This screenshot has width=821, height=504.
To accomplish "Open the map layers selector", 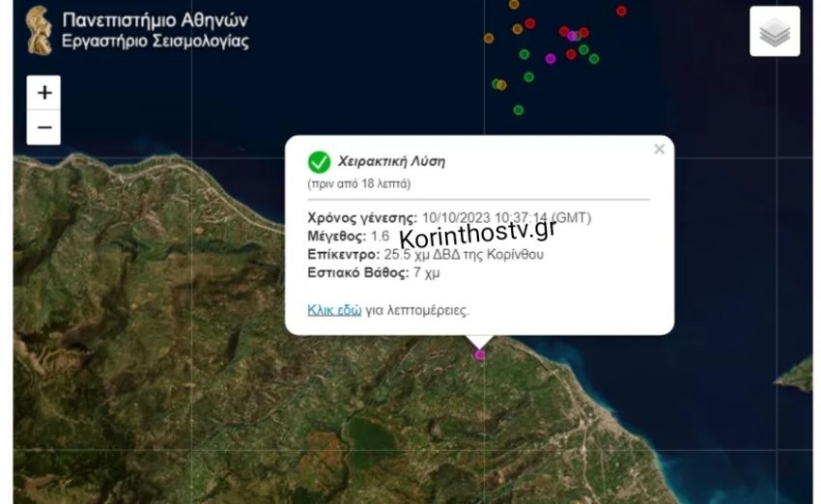I will click(x=775, y=32).
